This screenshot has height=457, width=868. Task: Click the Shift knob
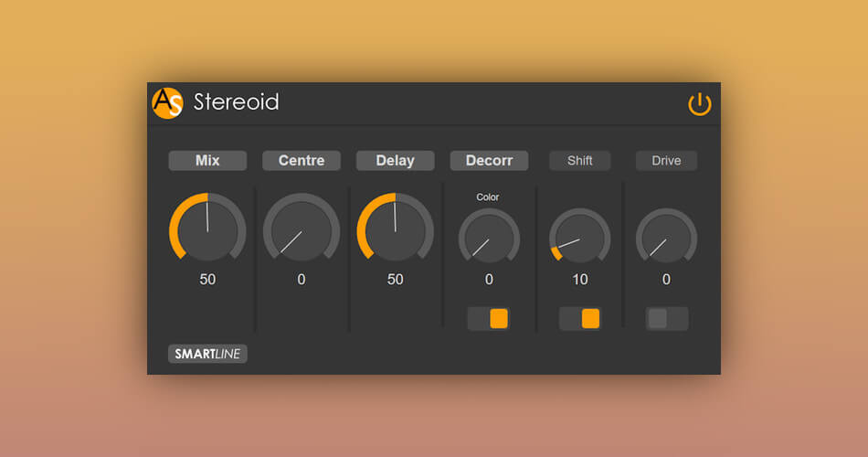[579, 237]
